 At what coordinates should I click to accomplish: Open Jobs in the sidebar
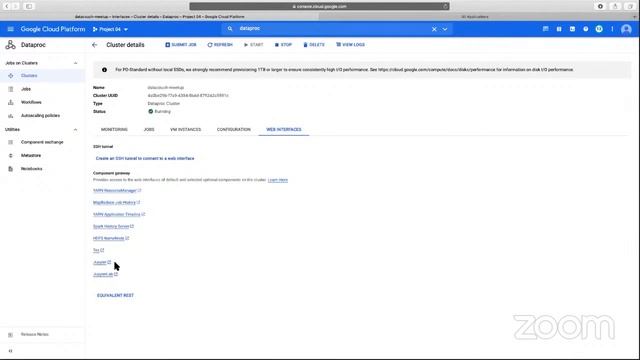(42, 89)
